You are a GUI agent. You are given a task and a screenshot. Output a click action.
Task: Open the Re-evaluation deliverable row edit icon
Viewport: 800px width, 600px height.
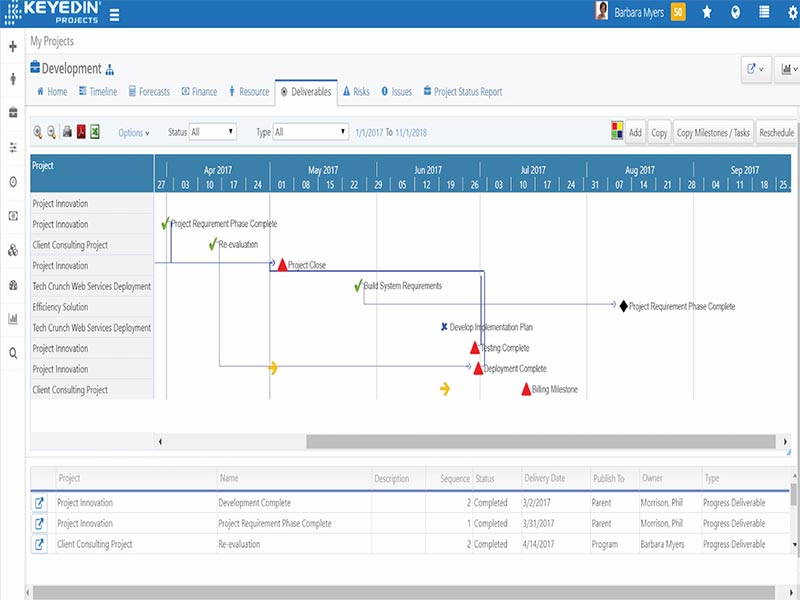pyautogui.click(x=40, y=544)
